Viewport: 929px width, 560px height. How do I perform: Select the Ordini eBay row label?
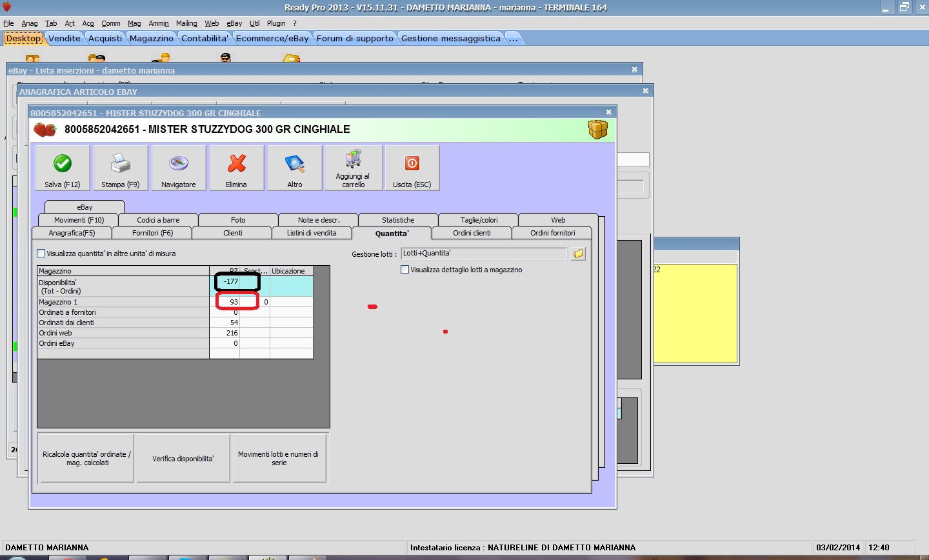pyautogui.click(x=123, y=343)
